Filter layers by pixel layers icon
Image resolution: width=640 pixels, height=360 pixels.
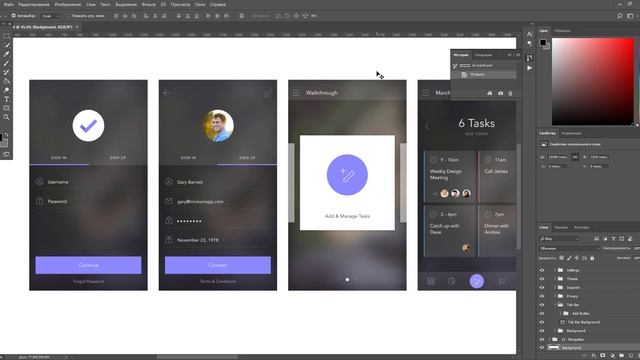(x=596, y=239)
